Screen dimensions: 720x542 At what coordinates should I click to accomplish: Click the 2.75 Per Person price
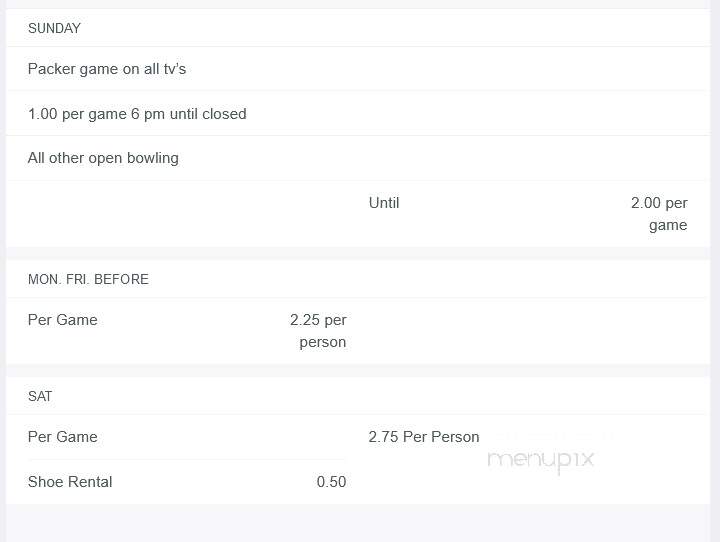pos(424,437)
